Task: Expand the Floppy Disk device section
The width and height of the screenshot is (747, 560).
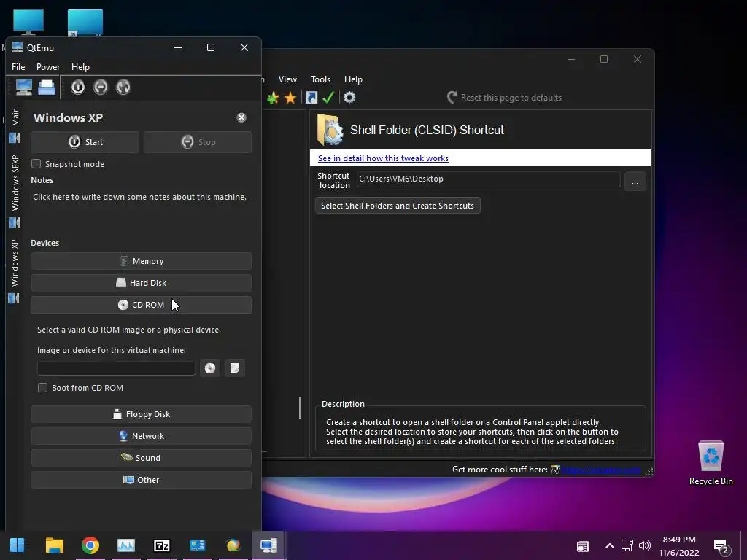Action: [x=141, y=414]
